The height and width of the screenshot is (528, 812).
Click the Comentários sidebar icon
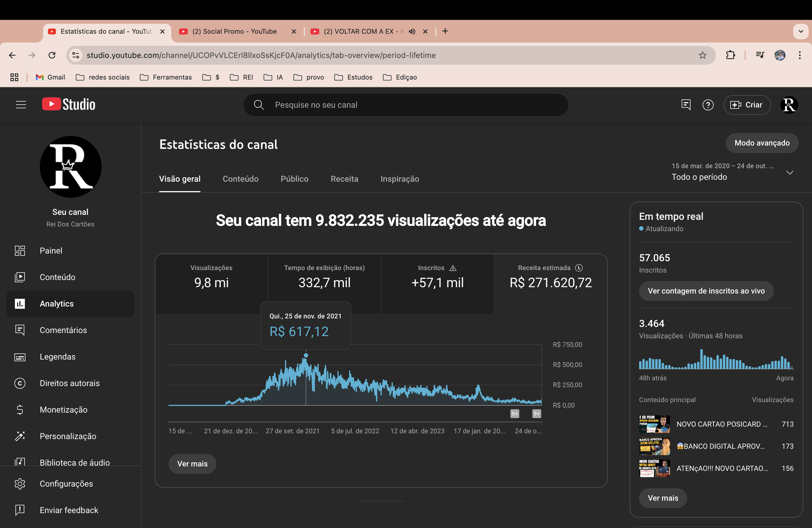(x=20, y=330)
